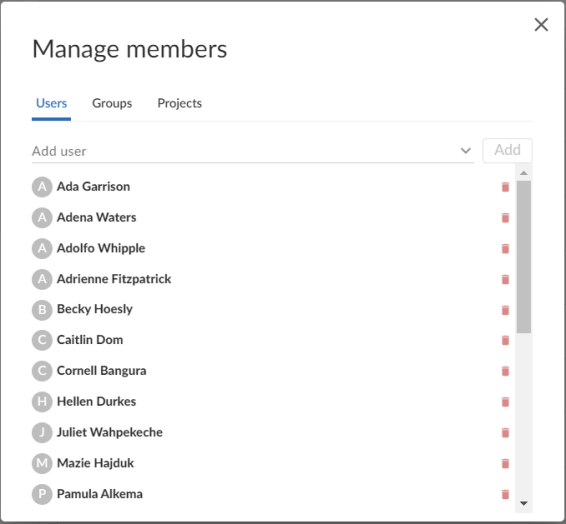
Task: Switch to the Groups tab
Action: point(112,104)
